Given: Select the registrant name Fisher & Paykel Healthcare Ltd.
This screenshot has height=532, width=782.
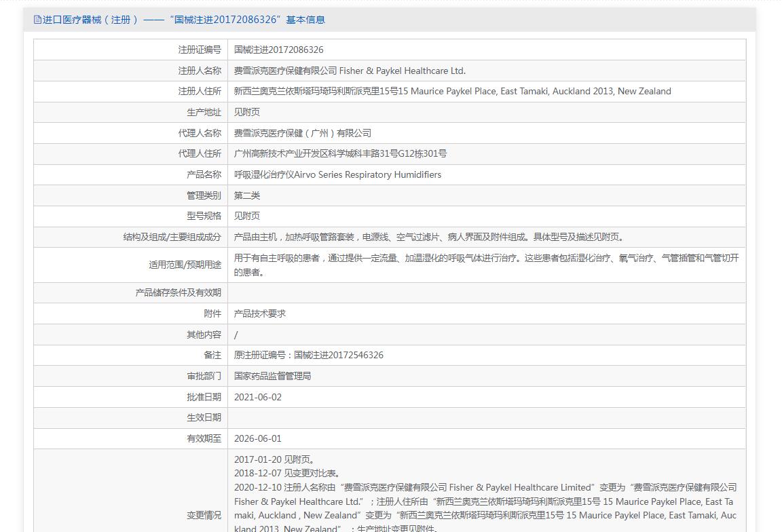Looking at the screenshot, I should tap(350, 71).
